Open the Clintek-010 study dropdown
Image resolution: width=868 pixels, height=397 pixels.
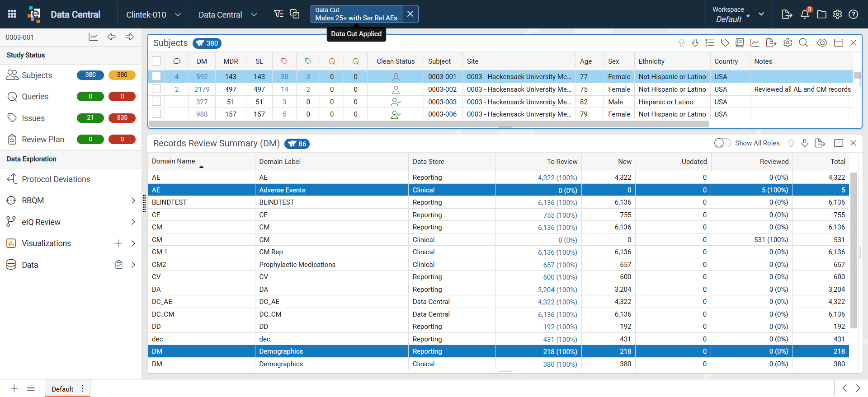pyautogui.click(x=154, y=14)
